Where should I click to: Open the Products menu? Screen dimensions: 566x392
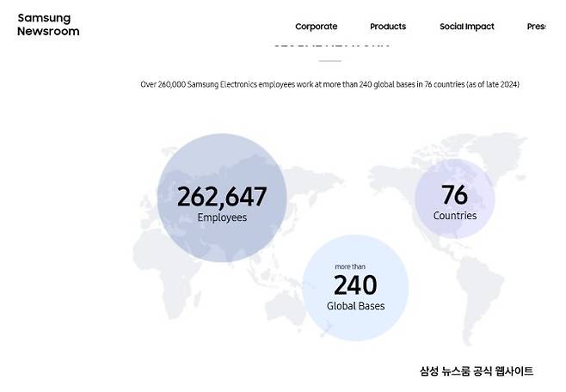click(387, 27)
